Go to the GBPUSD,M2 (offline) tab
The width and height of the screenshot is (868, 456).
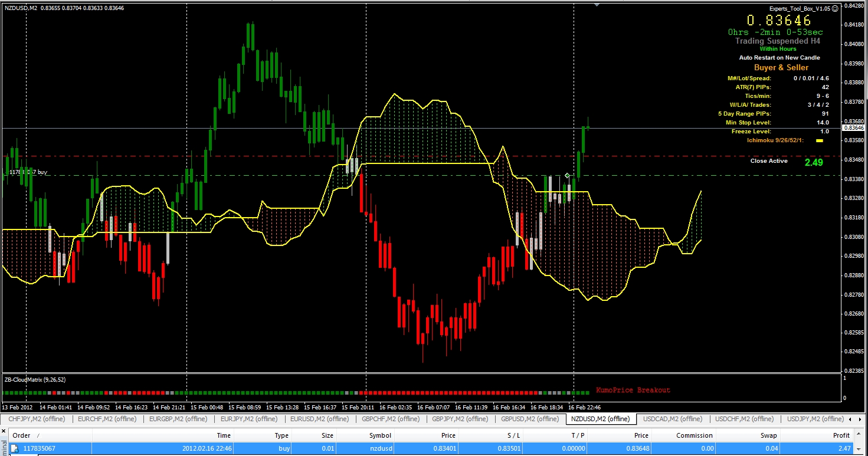click(530, 419)
